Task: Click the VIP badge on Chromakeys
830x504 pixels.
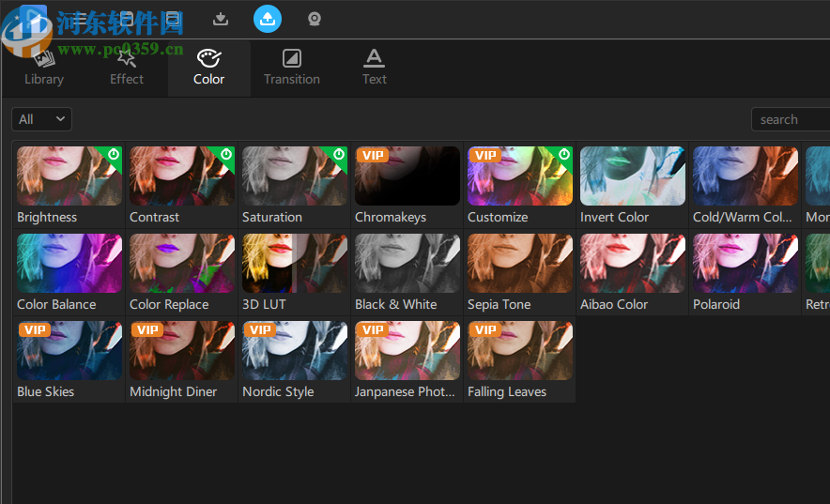Action: point(373,155)
